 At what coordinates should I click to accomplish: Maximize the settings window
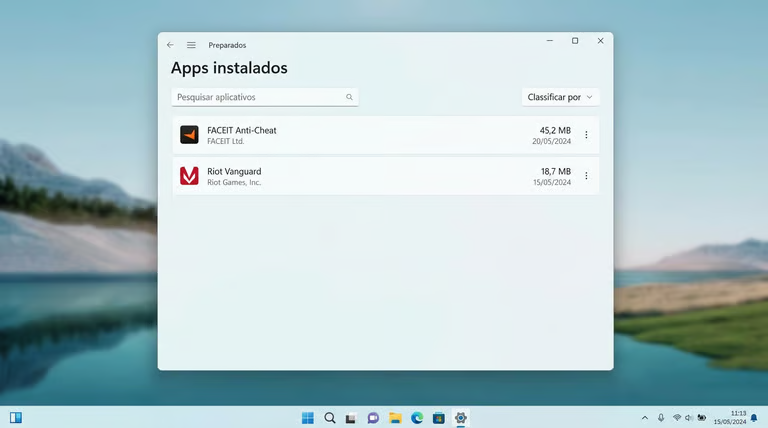575,41
